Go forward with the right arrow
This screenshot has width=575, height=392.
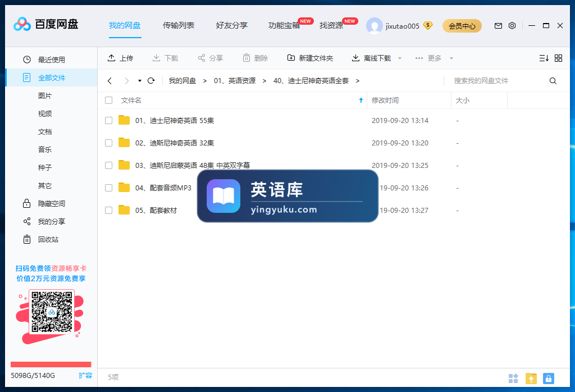(126, 81)
